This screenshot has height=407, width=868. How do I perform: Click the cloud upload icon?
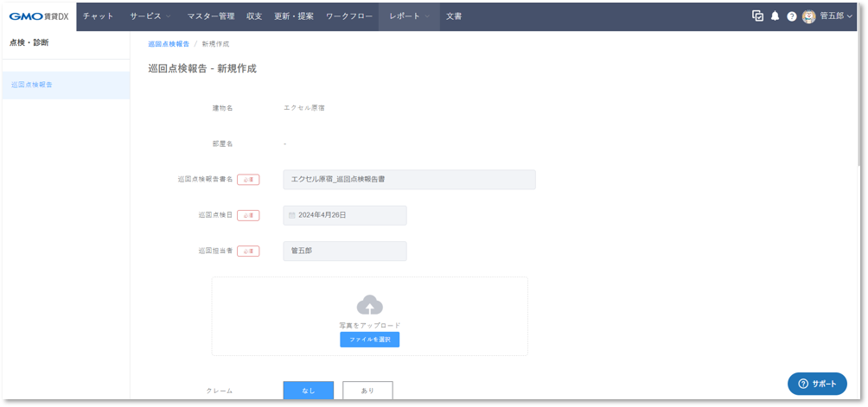point(370,305)
